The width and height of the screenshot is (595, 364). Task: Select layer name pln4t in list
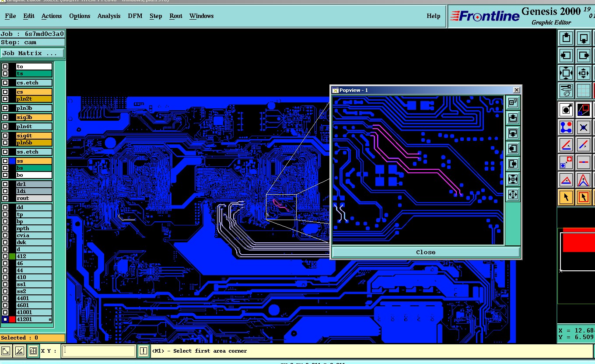point(34,126)
